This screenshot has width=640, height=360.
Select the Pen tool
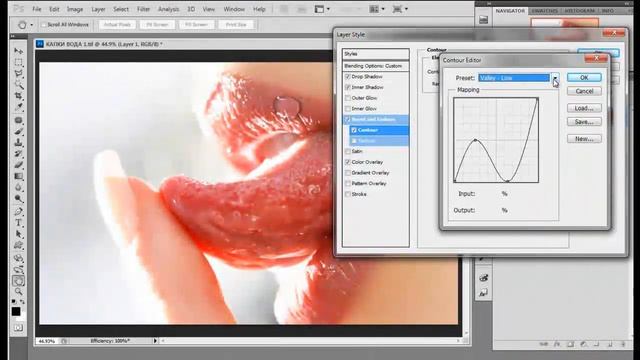[x=18, y=212]
